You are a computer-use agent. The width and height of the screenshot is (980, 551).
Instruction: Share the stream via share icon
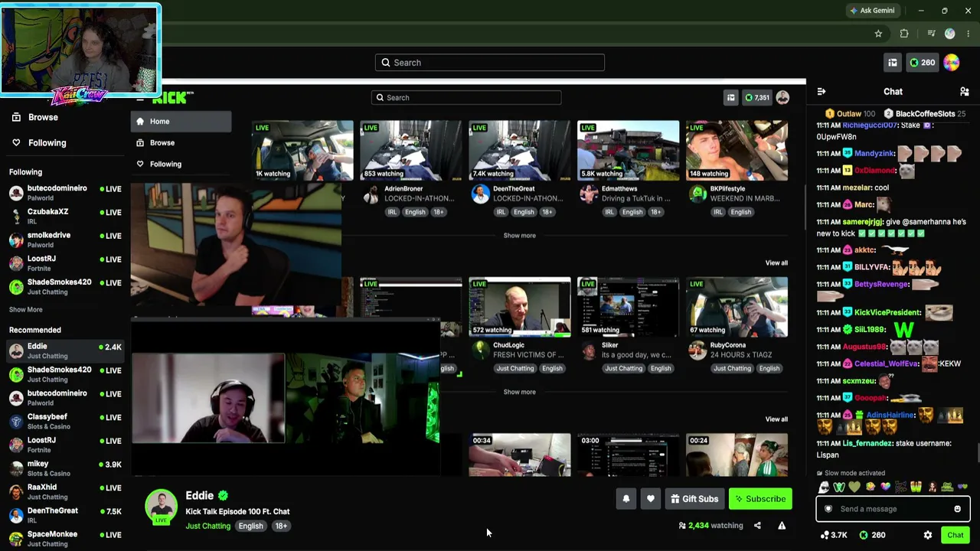757,526
